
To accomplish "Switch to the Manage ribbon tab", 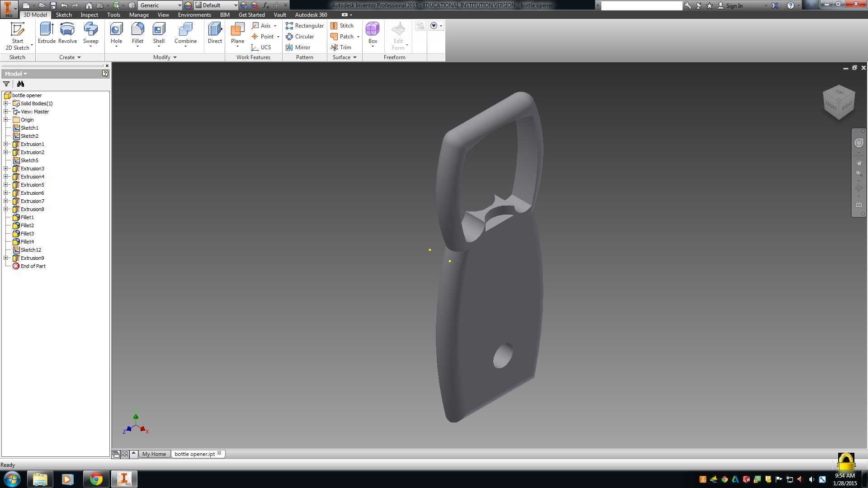I will click(x=139, y=15).
